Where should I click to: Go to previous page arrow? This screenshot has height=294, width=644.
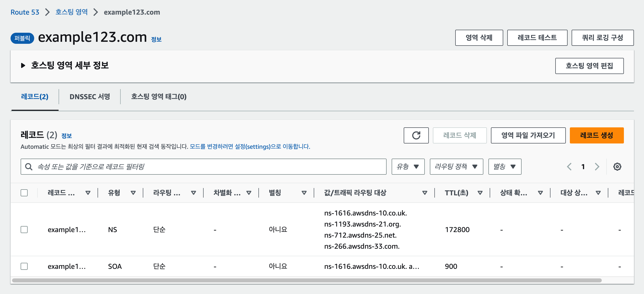569,167
